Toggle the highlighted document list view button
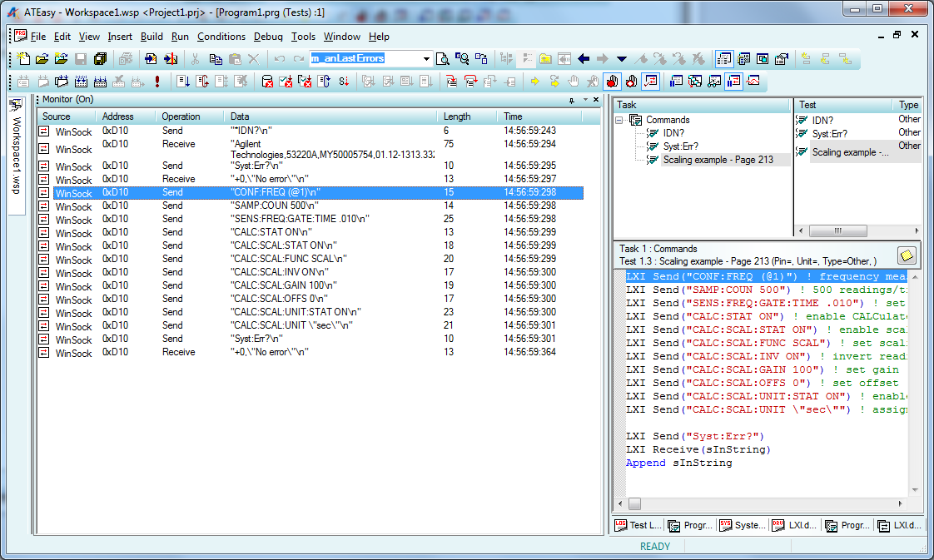The width and height of the screenshot is (934, 560). point(723,58)
